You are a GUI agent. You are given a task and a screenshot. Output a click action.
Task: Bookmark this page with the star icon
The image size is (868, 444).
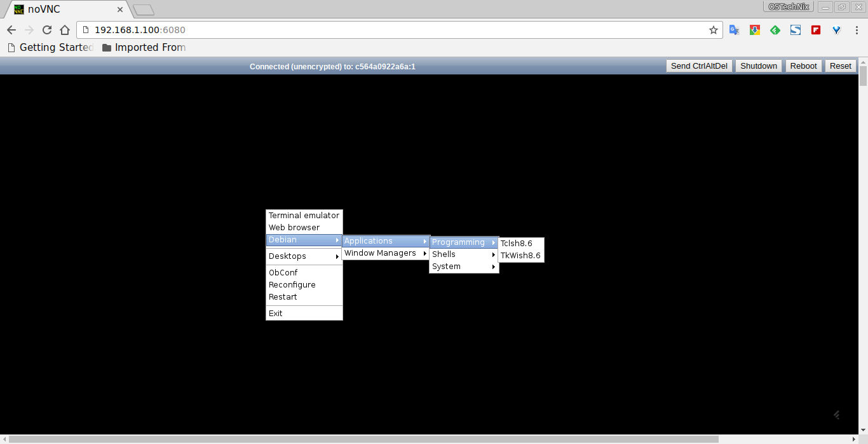[x=714, y=30]
